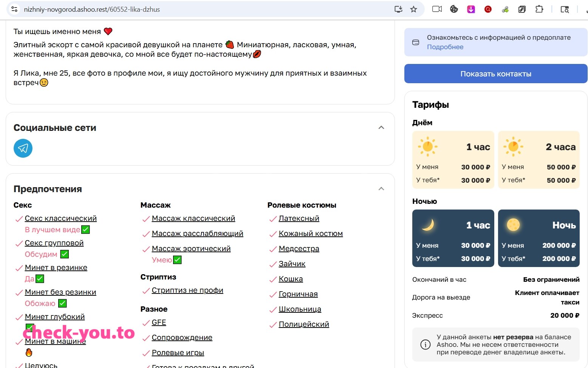This screenshot has height=368, width=588.
Task: Open the Сопровождение link
Action: [x=182, y=337]
